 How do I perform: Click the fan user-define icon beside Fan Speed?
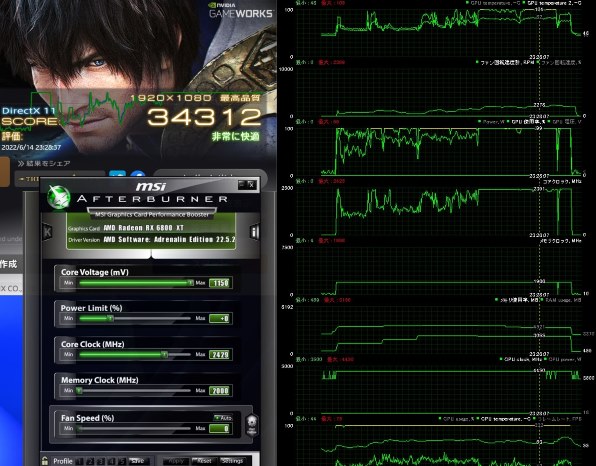251,425
